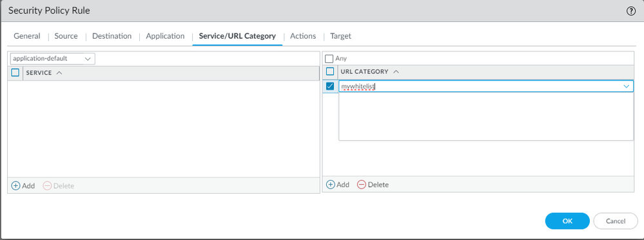
Task: Click the greyed Delete icon under the Service list
Action: point(47,185)
